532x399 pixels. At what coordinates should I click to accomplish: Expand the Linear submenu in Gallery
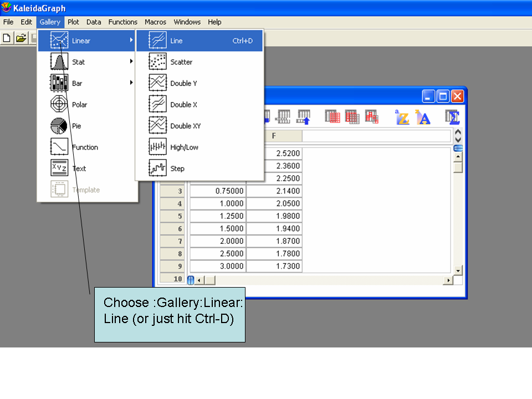87,40
